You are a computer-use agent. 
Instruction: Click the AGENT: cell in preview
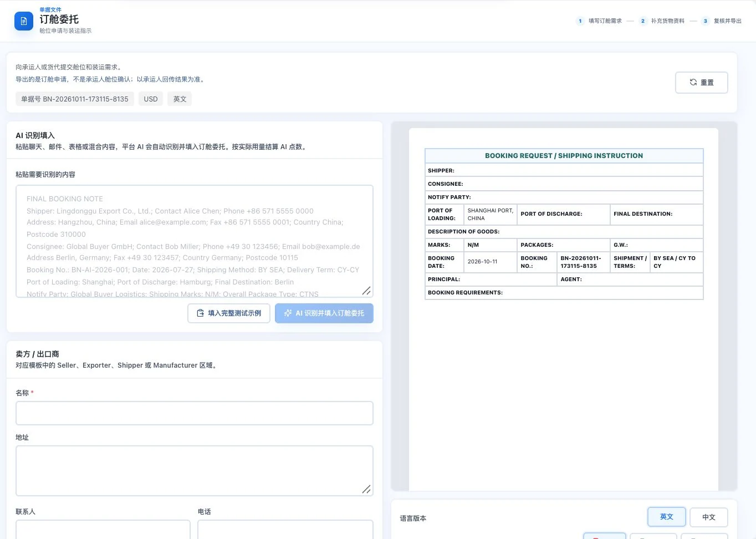[630, 279]
